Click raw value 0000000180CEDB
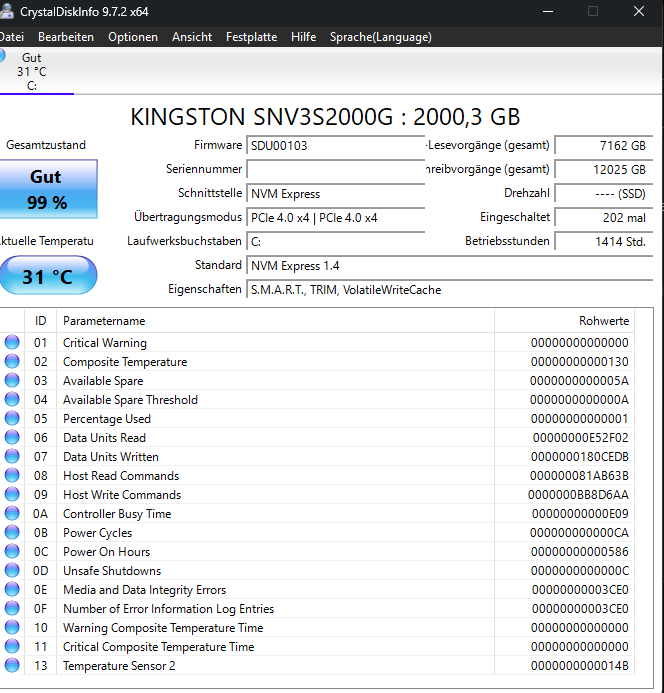 (x=580, y=457)
